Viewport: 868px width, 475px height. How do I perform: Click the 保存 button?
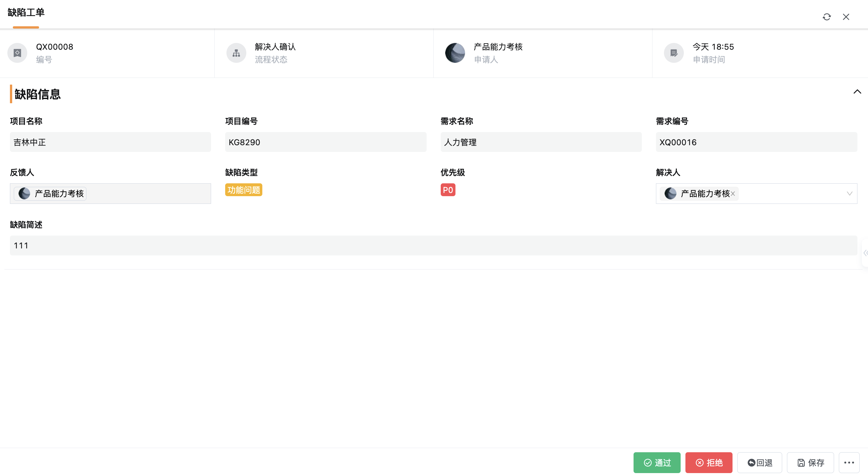click(x=810, y=463)
